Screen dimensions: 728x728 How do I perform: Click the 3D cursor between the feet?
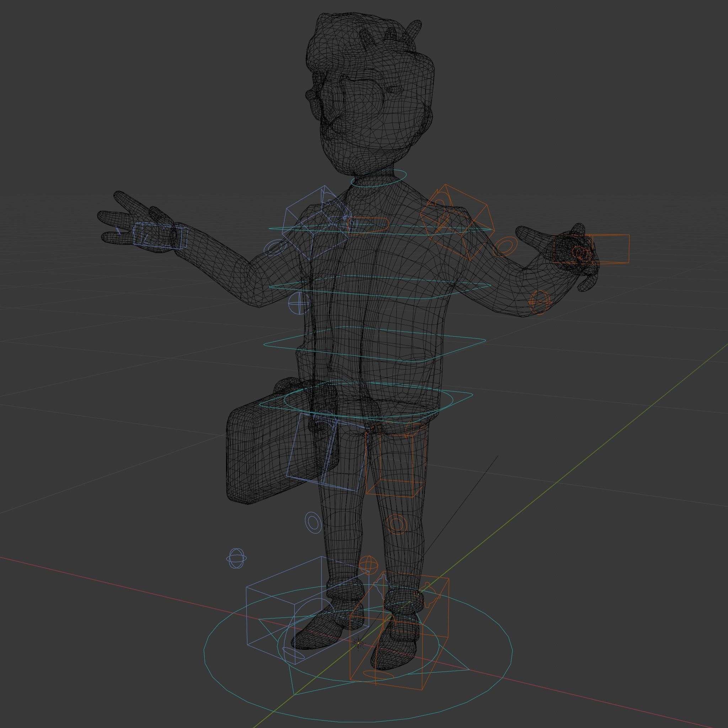(358, 643)
